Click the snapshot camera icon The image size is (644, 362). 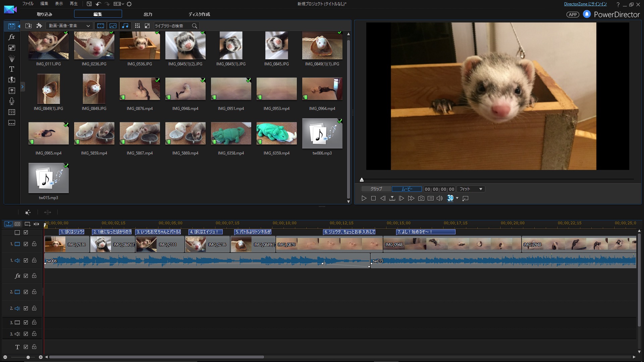(421, 198)
